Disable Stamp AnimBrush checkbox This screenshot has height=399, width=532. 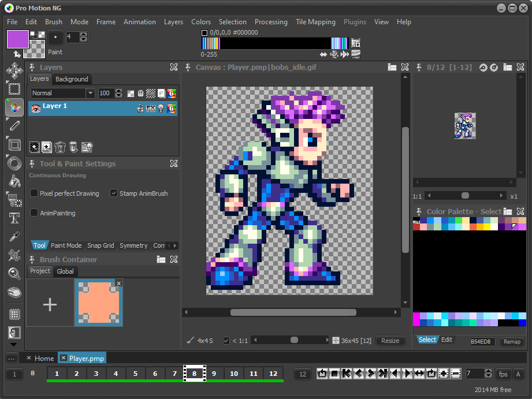pos(114,193)
